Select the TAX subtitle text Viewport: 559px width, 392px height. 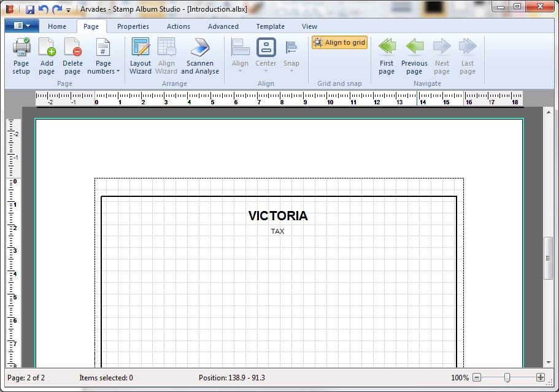pos(278,231)
